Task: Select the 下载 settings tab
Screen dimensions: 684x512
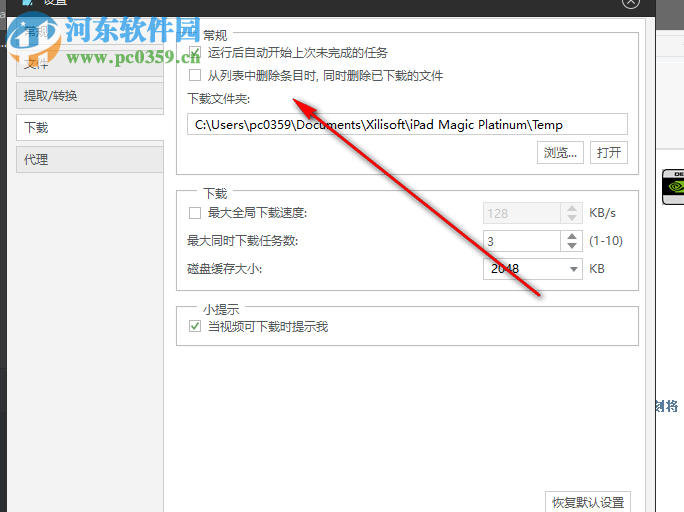Action: pyautogui.click(x=90, y=128)
